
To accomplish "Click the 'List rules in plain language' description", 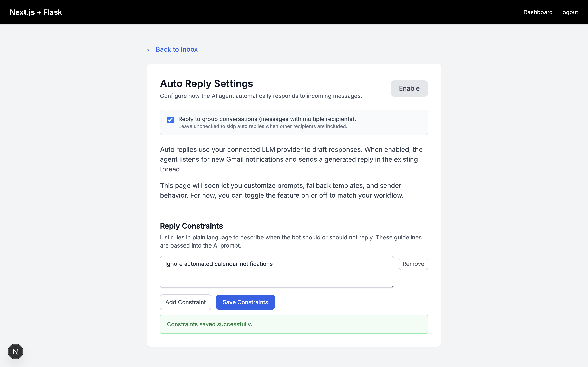I will (x=291, y=241).
